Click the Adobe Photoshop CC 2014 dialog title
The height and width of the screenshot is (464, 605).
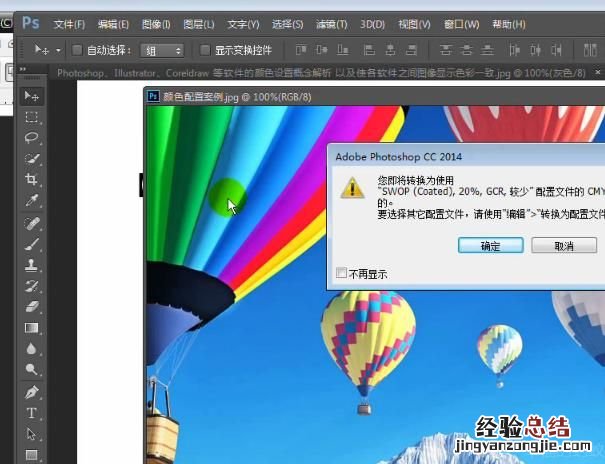tap(399, 157)
